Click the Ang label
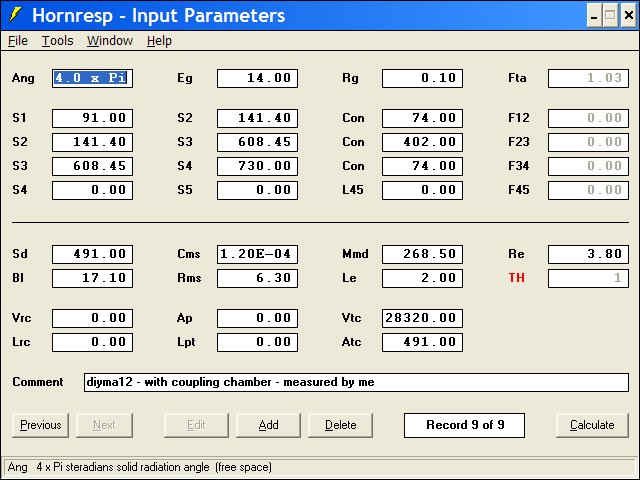The height and width of the screenshot is (480, 640). (x=23, y=78)
